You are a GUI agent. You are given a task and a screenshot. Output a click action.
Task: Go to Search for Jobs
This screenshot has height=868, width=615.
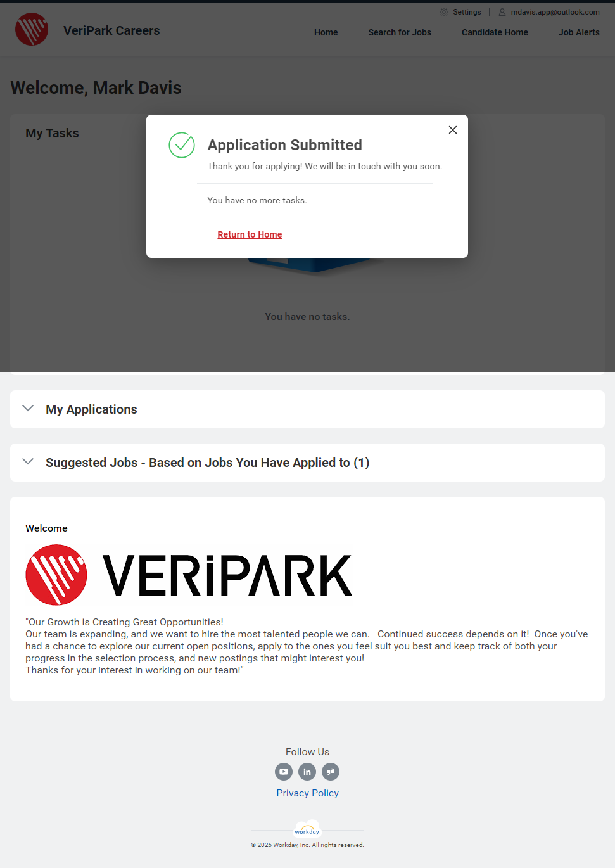pyautogui.click(x=400, y=32)
